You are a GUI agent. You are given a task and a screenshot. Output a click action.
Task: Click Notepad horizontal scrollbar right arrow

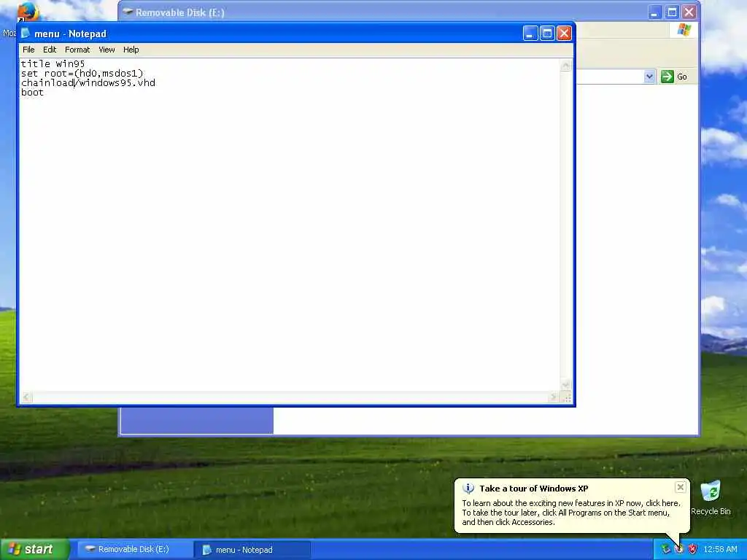click(x=553, y=397)
